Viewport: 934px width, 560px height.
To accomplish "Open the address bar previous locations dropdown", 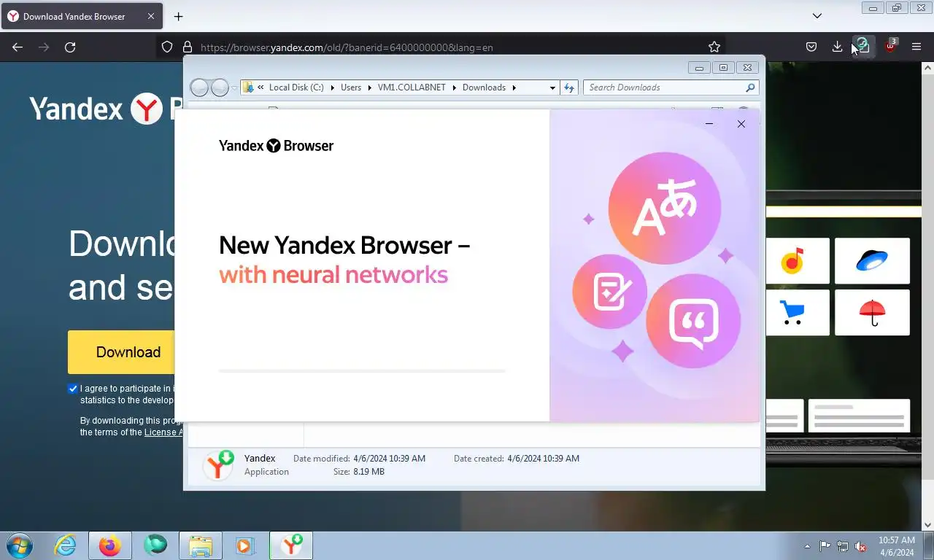I will point(552,87).
